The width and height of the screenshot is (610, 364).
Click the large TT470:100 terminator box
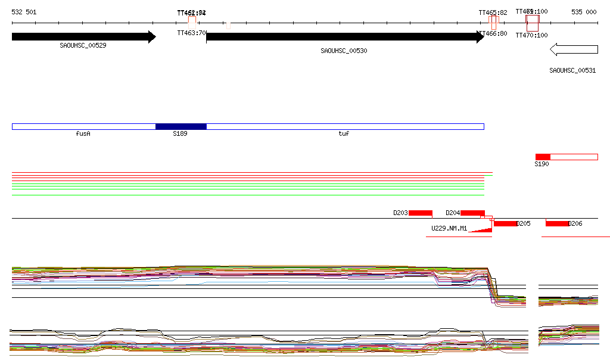(533, 23)
